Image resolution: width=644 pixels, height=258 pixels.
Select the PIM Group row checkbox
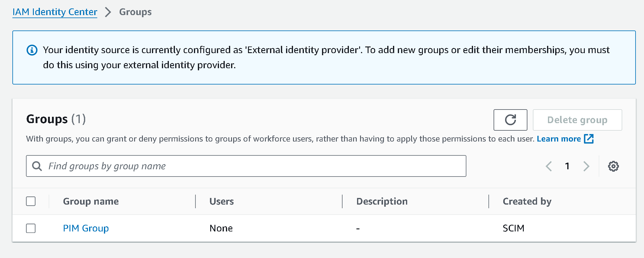[x=31, y=228]
